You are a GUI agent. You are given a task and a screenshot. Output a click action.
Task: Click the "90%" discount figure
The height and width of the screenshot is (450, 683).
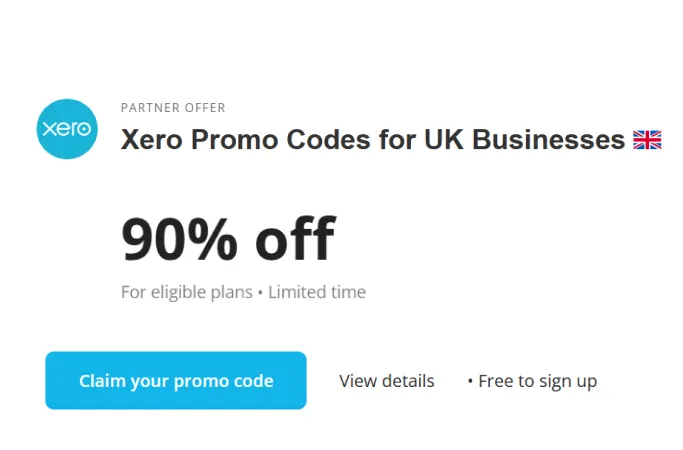coord(180,240)
